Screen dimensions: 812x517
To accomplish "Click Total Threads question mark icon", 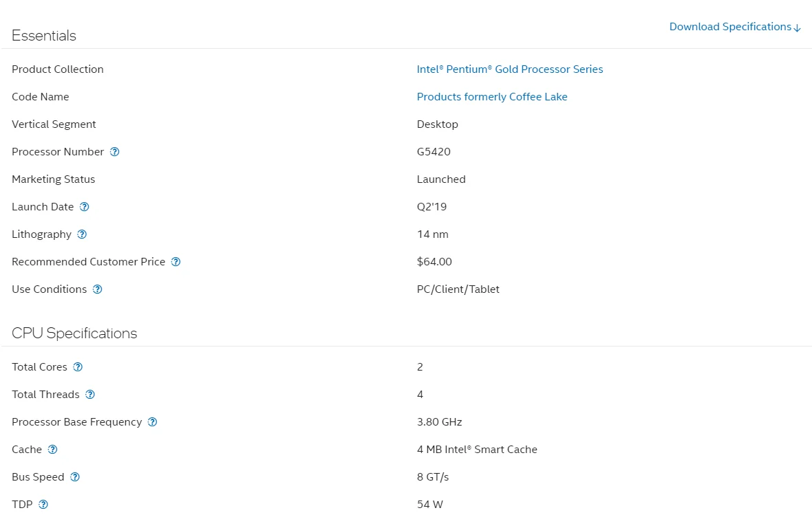I will pos(90,395).
